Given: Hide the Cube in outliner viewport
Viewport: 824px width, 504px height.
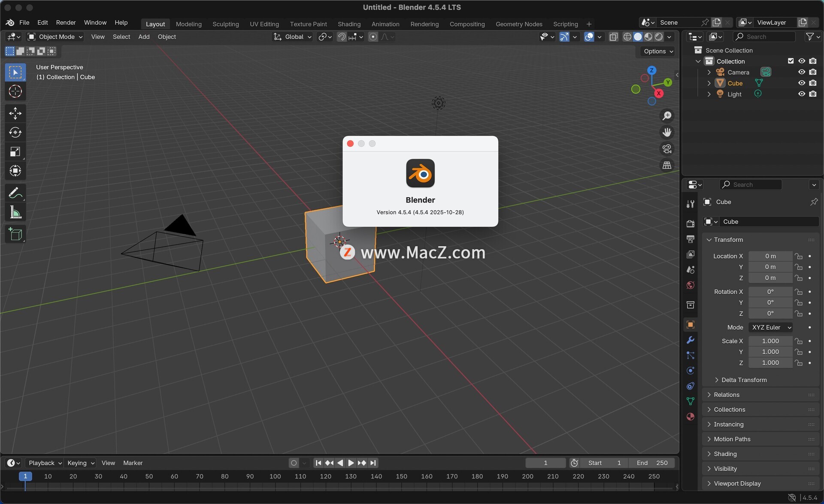Looking at the screenshot, I should pyautogui.click(x=801, y=83).
